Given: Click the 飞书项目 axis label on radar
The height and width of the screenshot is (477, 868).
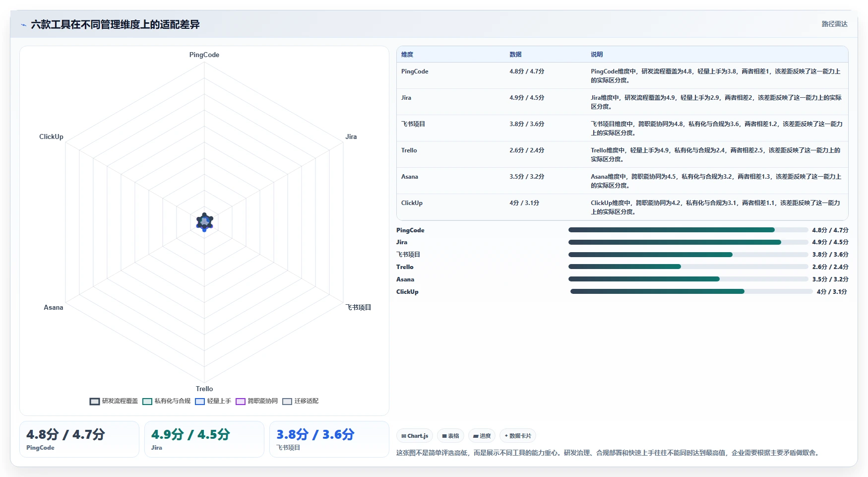Looking at the screenshot, I should click(358, 307).
